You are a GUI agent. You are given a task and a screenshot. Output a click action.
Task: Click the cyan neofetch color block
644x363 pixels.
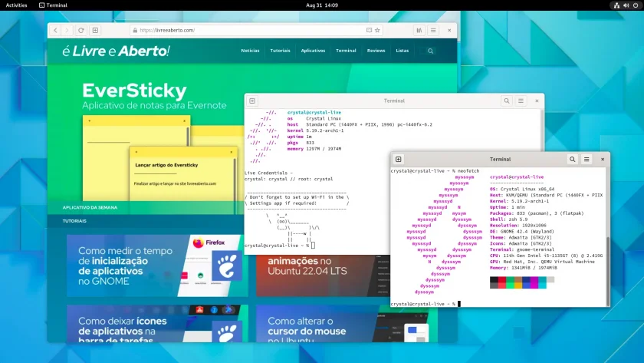click(x=542, y=282)
